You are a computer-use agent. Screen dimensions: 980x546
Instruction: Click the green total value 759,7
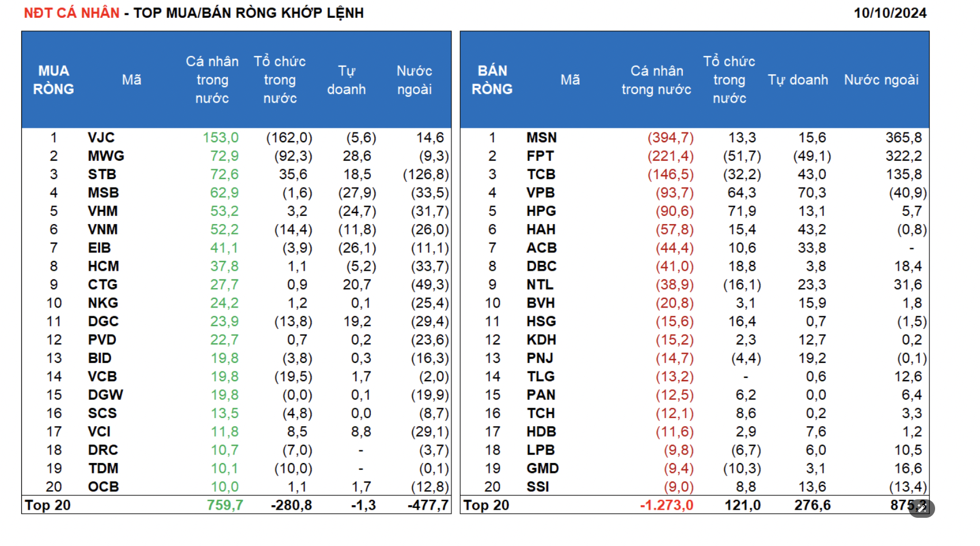click(225, 505)
